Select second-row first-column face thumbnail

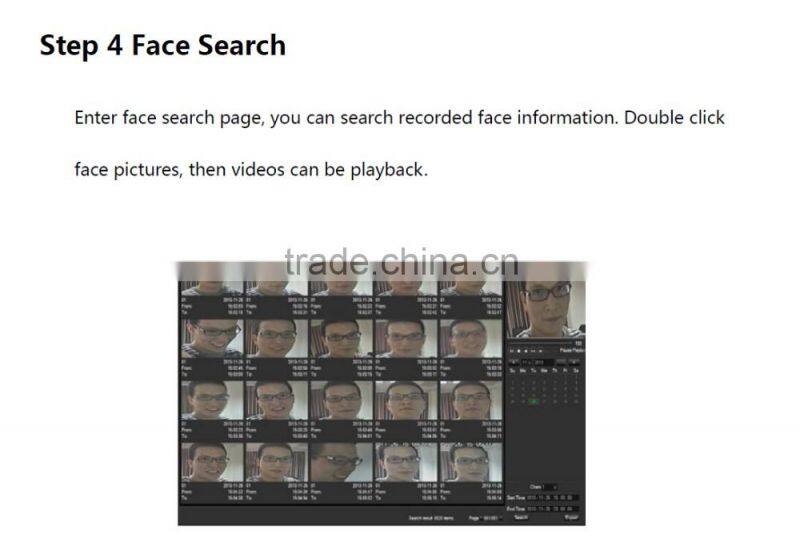[211, 337]
